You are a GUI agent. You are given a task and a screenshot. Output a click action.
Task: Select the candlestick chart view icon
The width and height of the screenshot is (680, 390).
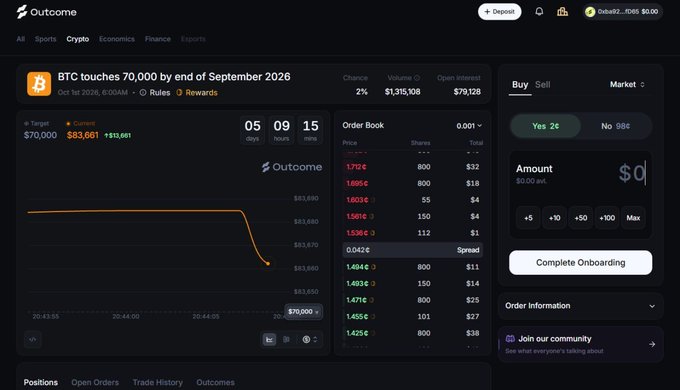pos(286,339)
